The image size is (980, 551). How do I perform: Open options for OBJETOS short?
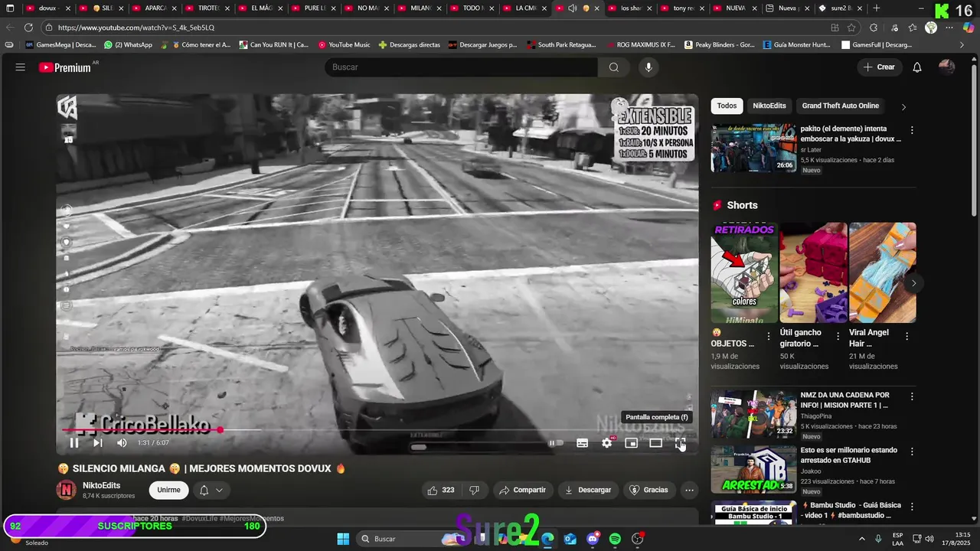[x=769, y=336]
